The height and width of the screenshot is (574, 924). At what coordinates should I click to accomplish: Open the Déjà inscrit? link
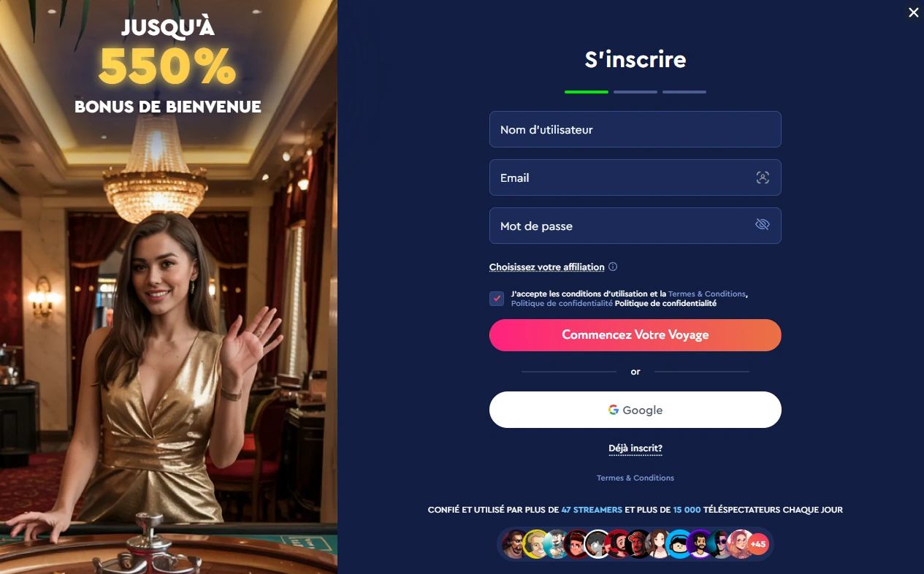click(x=635, y=448)
